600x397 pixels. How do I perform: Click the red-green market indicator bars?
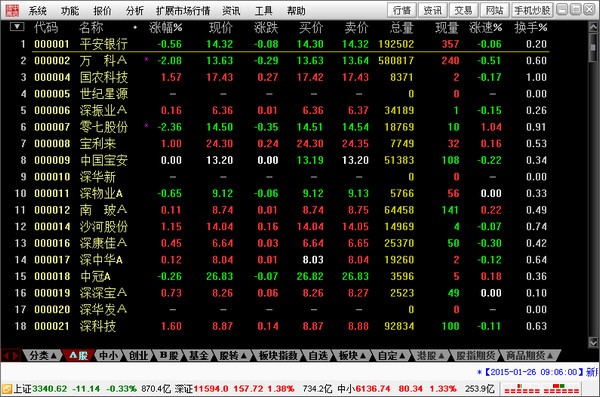click(x=541, y=389)
